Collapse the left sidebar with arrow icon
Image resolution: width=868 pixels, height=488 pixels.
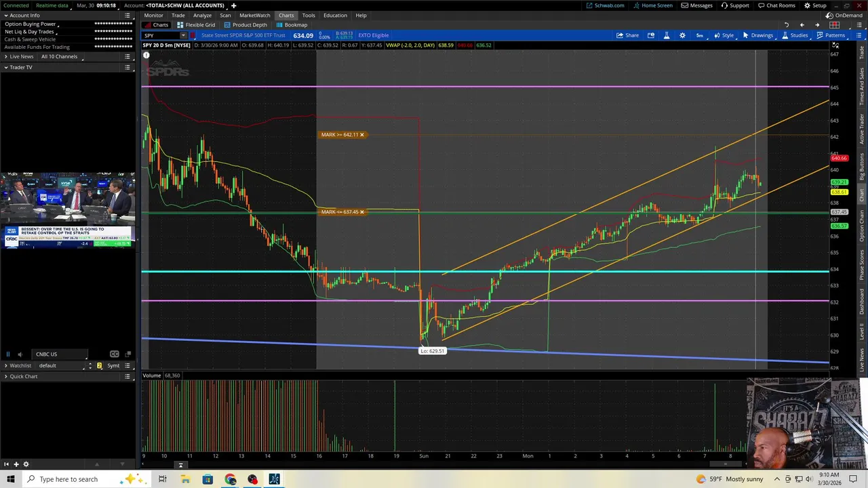click(x=6, y=464)
